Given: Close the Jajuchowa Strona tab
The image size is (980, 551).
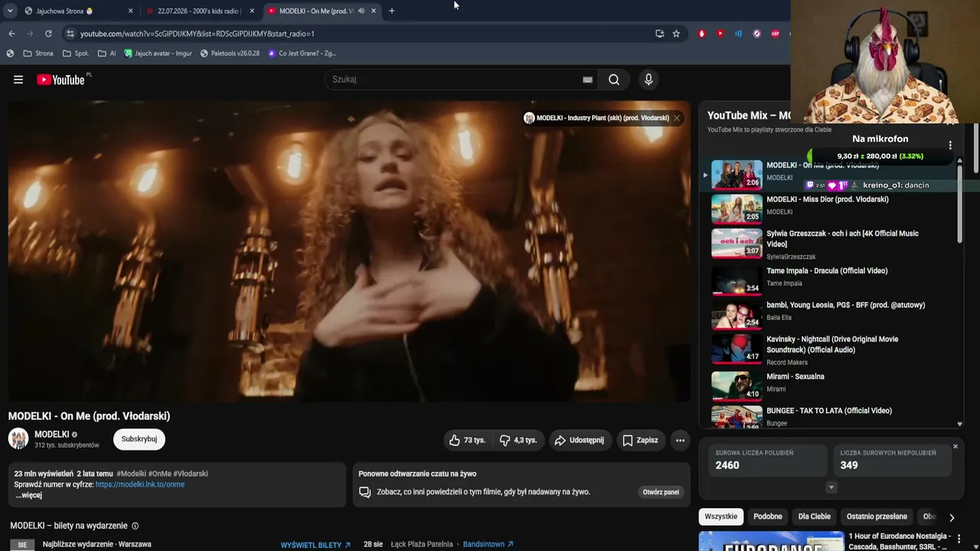Looking at the screenshot, I should pyautogui.click(x=130, y=11).
